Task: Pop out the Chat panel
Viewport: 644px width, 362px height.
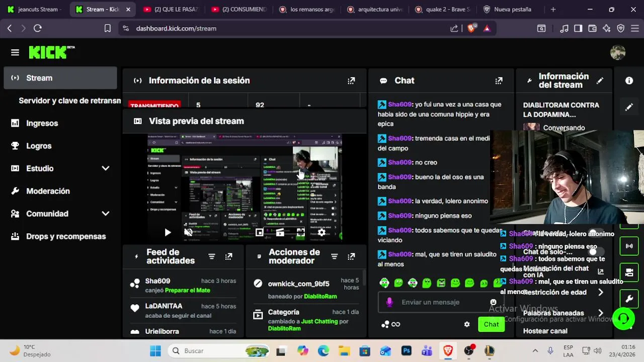Action: pyautogui.click(x=499, y=80)
